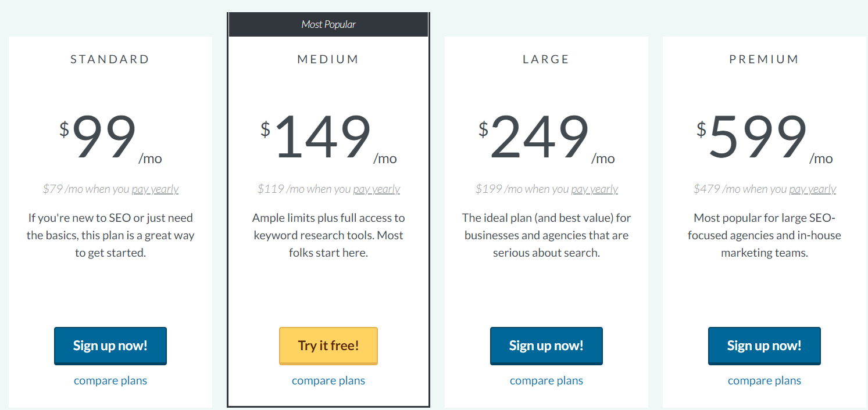The width and height of the screenshot is (868, 410).
Task: Click the $599 /mo price
Action: (759, 138)
